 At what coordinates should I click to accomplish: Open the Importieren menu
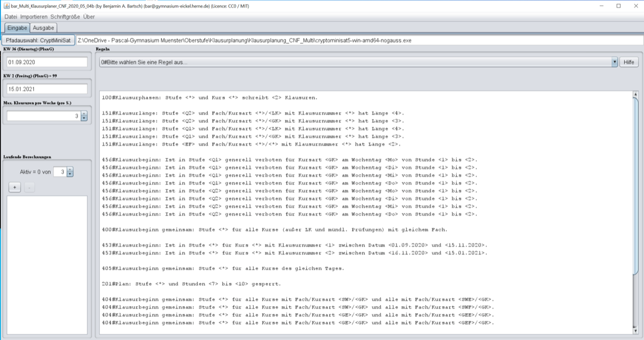34,17
